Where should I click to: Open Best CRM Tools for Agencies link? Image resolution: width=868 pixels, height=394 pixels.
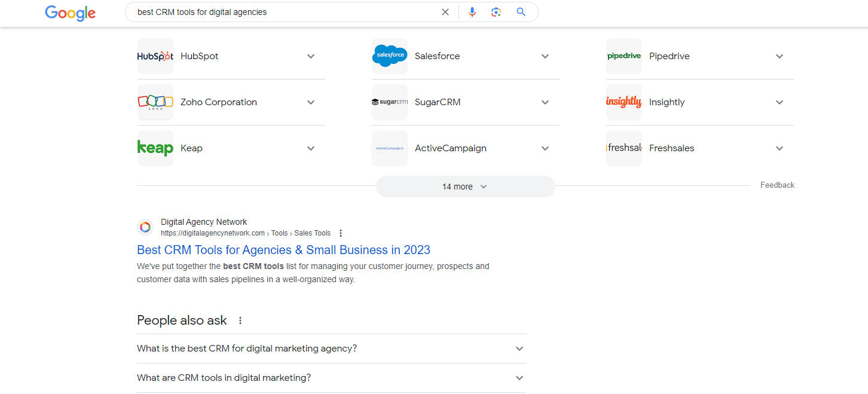pyautogui.click(x=283, y=250)
